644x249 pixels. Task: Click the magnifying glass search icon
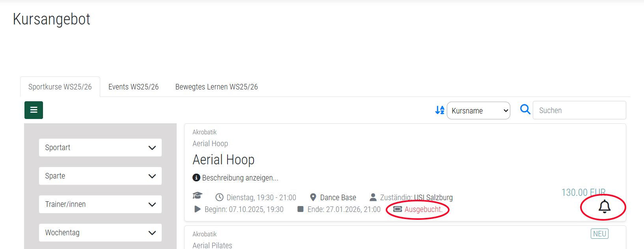[x=525, y=109]
